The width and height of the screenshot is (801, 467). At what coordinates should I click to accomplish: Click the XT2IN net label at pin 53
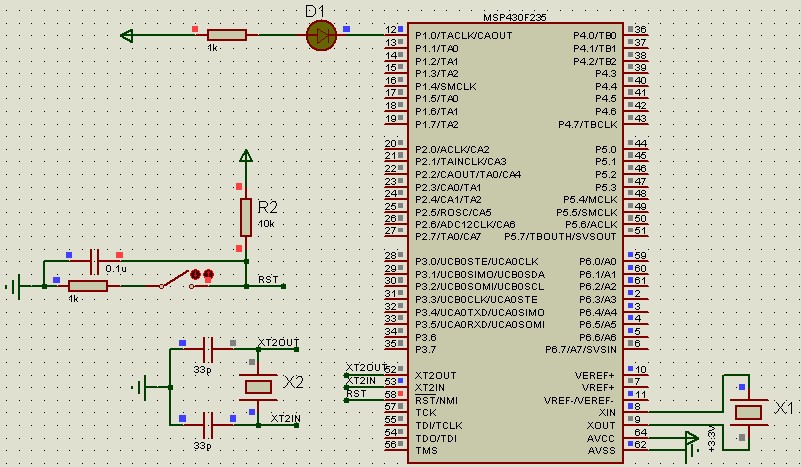coord(361,381)
